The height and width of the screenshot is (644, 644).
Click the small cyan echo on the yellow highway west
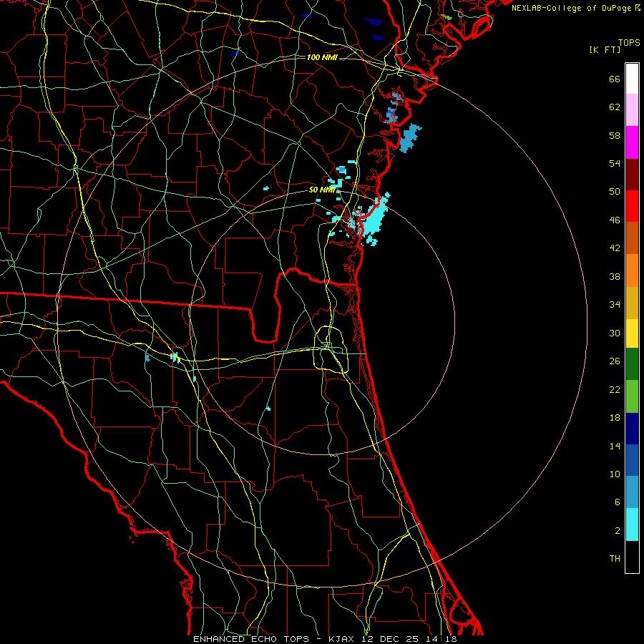click(175, 357)
